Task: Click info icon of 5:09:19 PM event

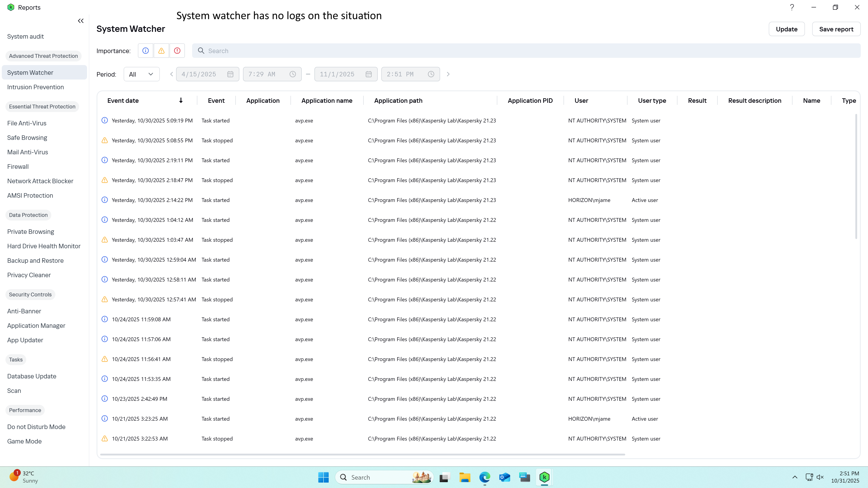Action: click(x=105, y=120)
